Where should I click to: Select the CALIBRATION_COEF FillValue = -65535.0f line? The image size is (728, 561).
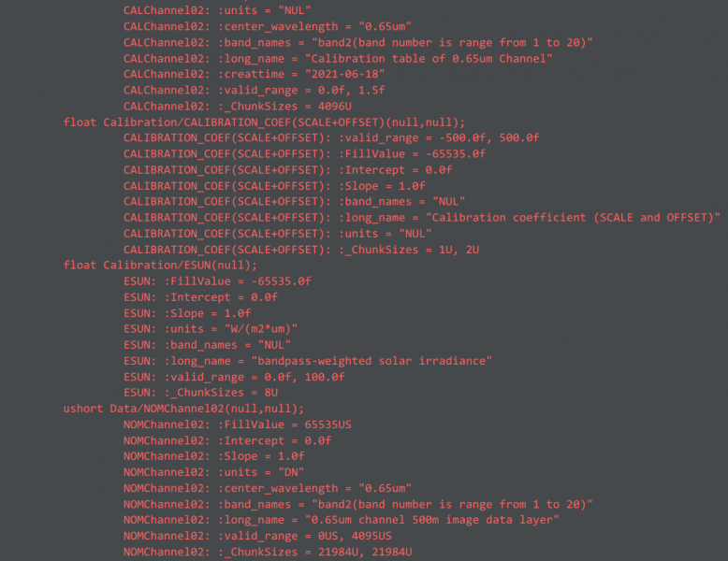click(304, 153)
